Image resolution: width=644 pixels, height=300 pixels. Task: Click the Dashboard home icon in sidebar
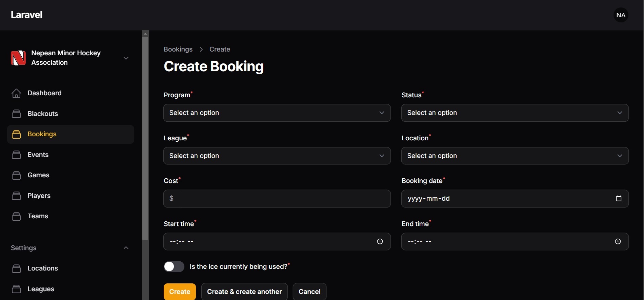(16, 93)
